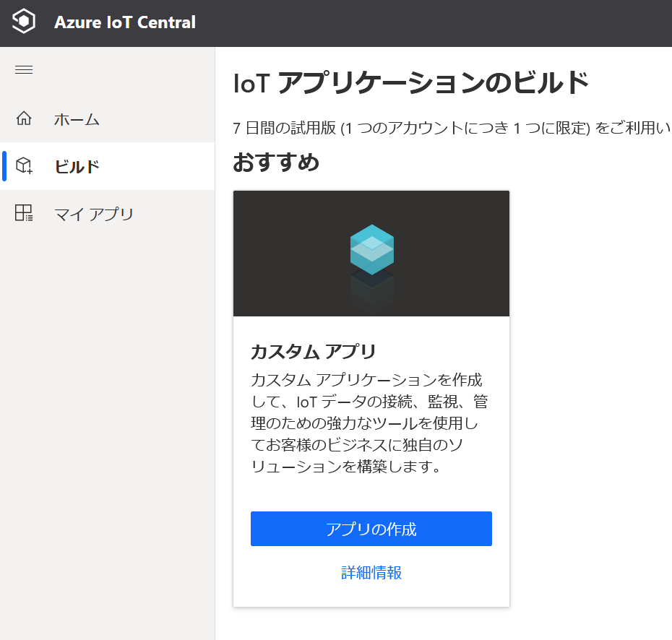Click the アプリの作成 button
672x640 pixels.
click(x=371, y=529)
